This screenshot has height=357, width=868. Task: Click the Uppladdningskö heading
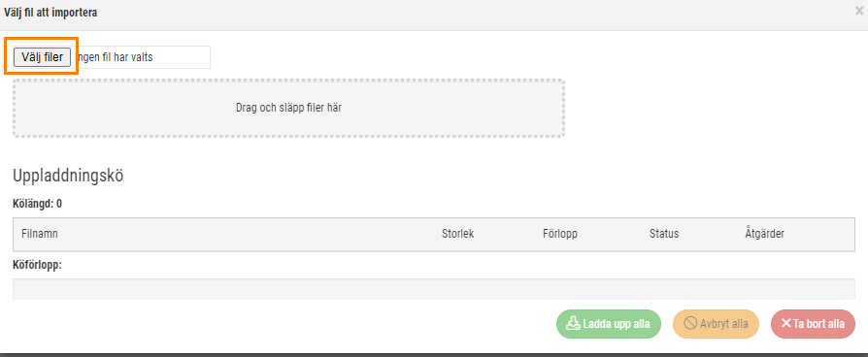[x=68, y=176]
